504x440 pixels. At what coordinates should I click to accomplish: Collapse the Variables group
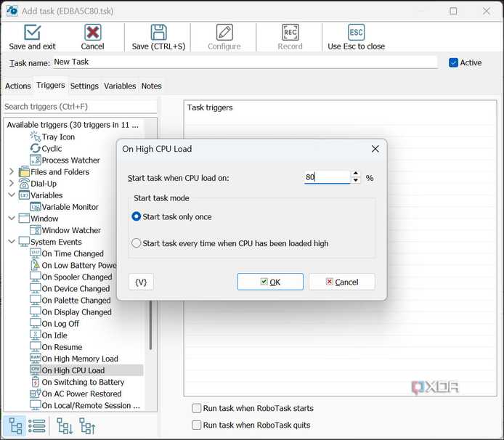pyautogui.click(x=12, y=195)
